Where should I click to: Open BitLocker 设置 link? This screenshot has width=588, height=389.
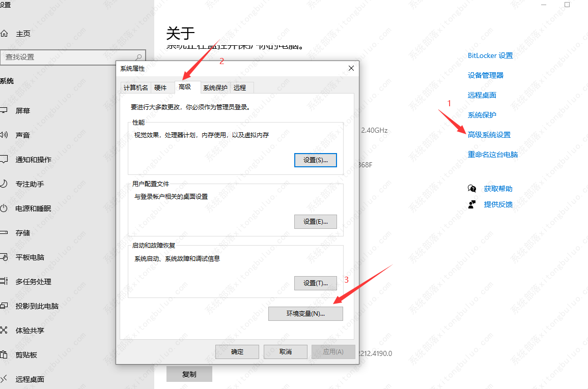[x=490, y=55]
